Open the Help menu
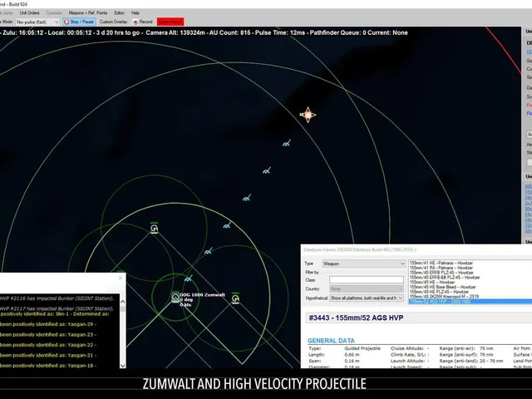The height and width of the screenshot is (399, 532). [x=135, y=13]
